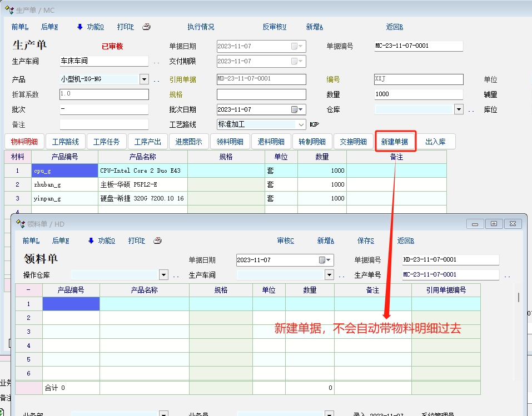Screen dimensions: 532x416
Task: Expand the 生产车间 dropdown in 领料单
Action: tap(329, 275)
